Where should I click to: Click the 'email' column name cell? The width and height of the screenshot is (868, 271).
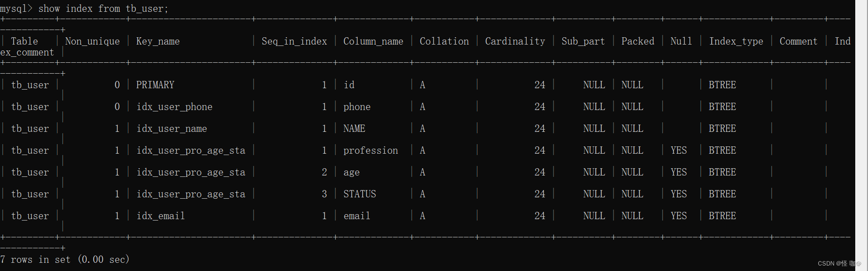[357, 216]
